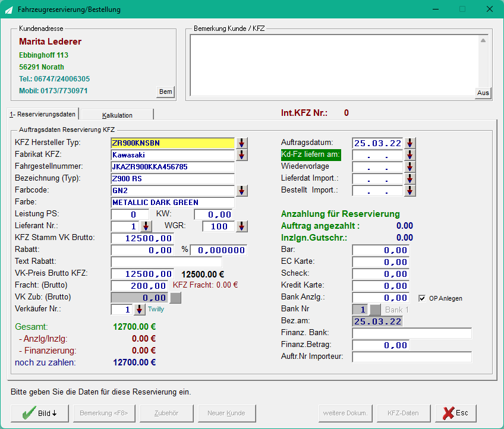Click into the Text Rabatt field
The height and width of the screenshot is (429, 504).
166,262
